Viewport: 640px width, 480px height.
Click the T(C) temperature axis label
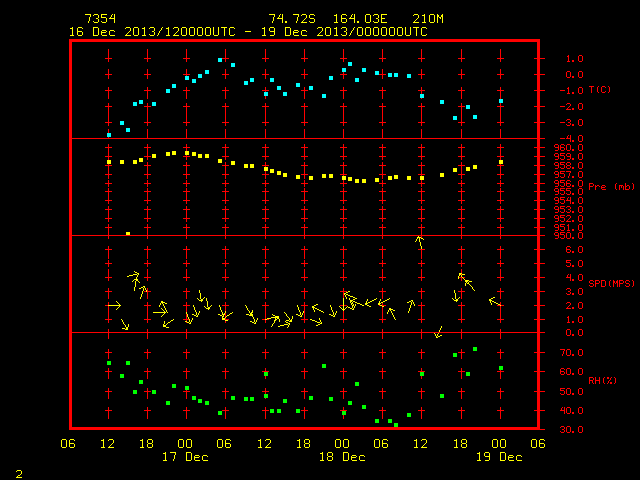600,89
